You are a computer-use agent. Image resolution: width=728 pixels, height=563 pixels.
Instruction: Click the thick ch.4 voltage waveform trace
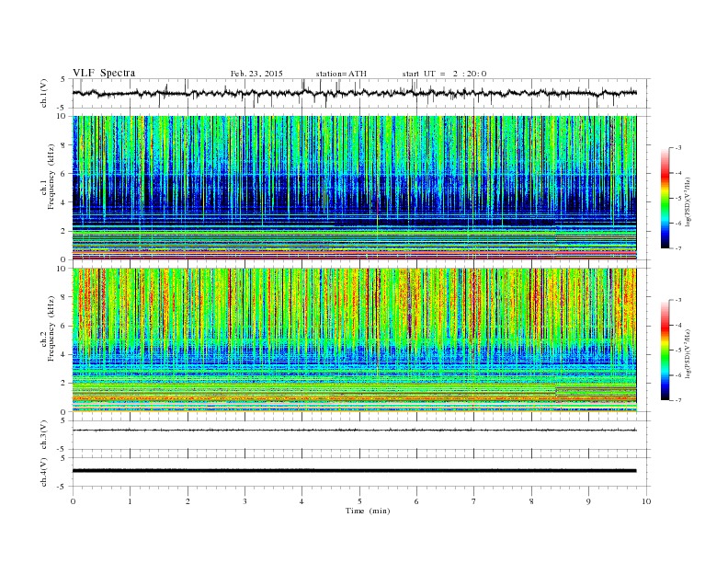(x=354, y=471)
